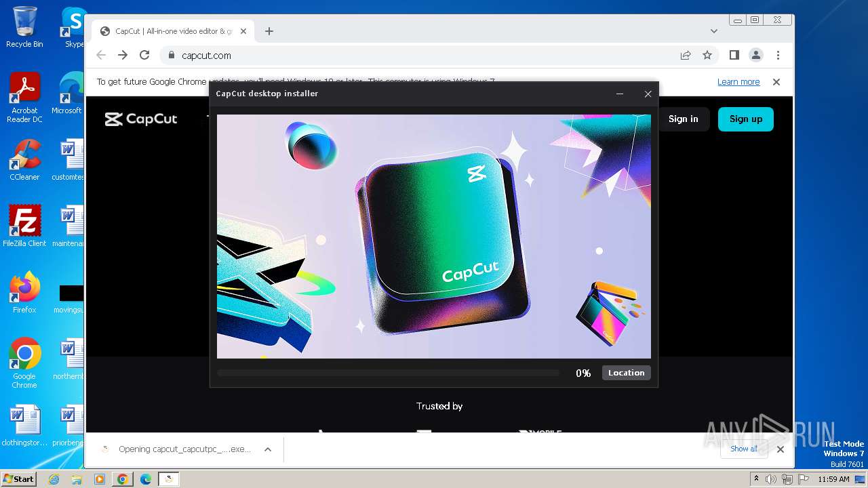Click the share page icon in address bar

click(x=686, y=56)
